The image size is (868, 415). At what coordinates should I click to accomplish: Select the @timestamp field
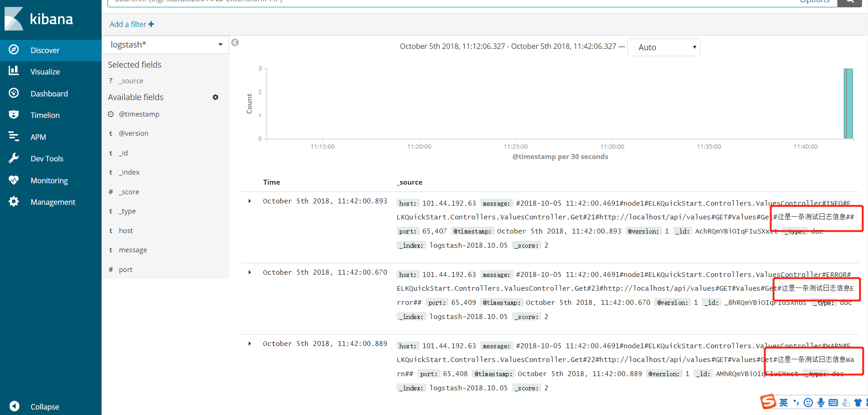pos(139,114)
